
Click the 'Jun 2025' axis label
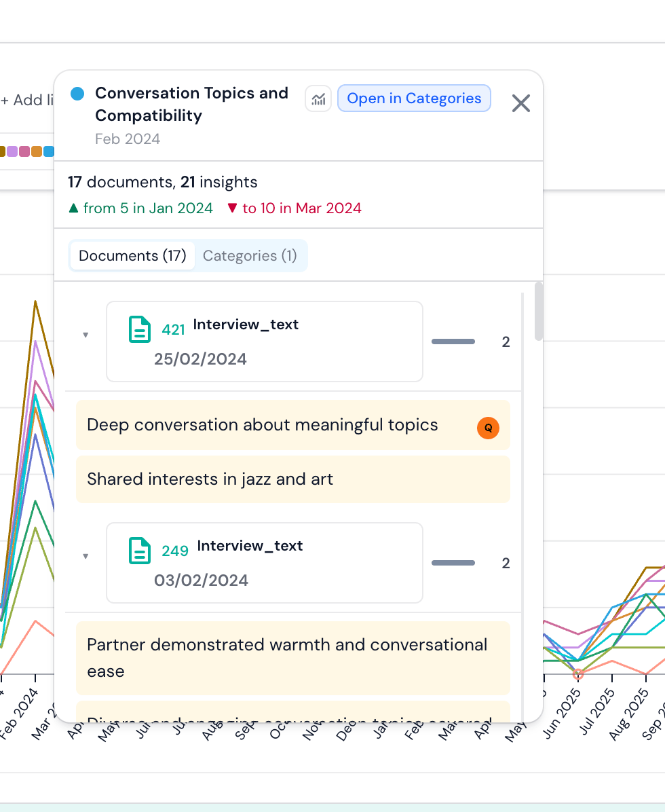pos(560,713)
